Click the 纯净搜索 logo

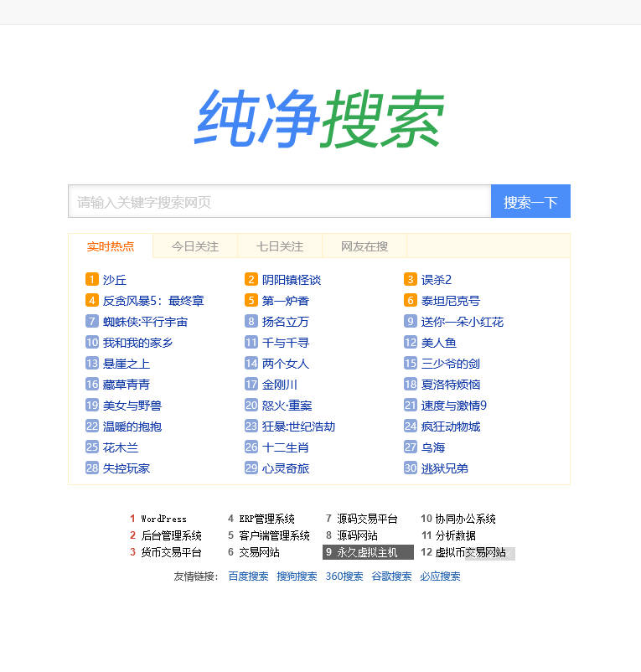[x=319, y=118]
